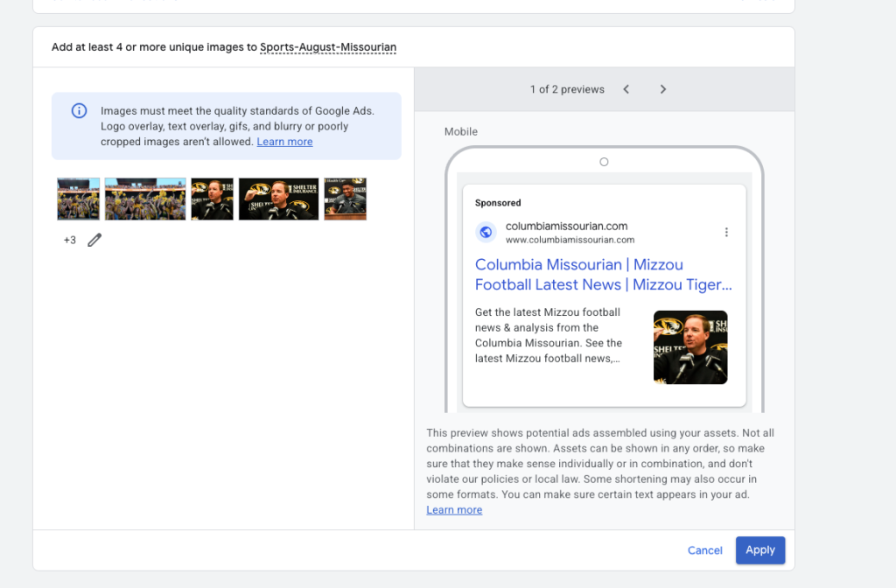This screenshot has height=588, width=896.
Task: Open Learn more link in image quality notice
Action: [284, 142]
